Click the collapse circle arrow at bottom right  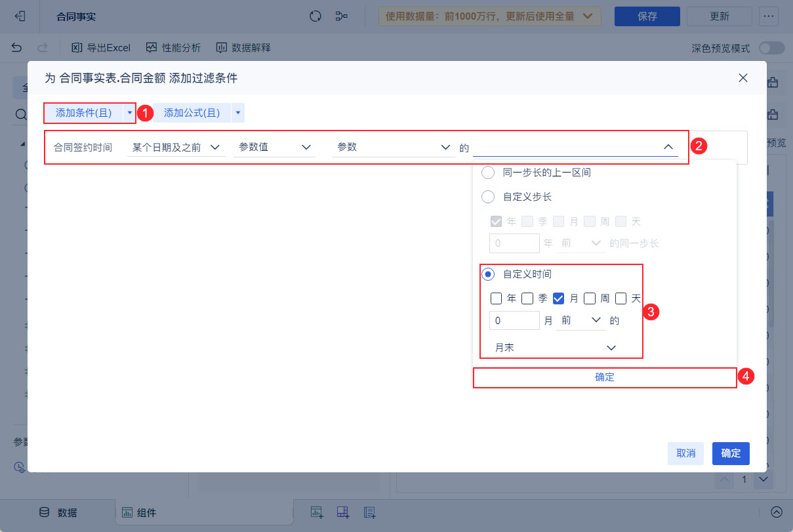(x=777, y=512)
